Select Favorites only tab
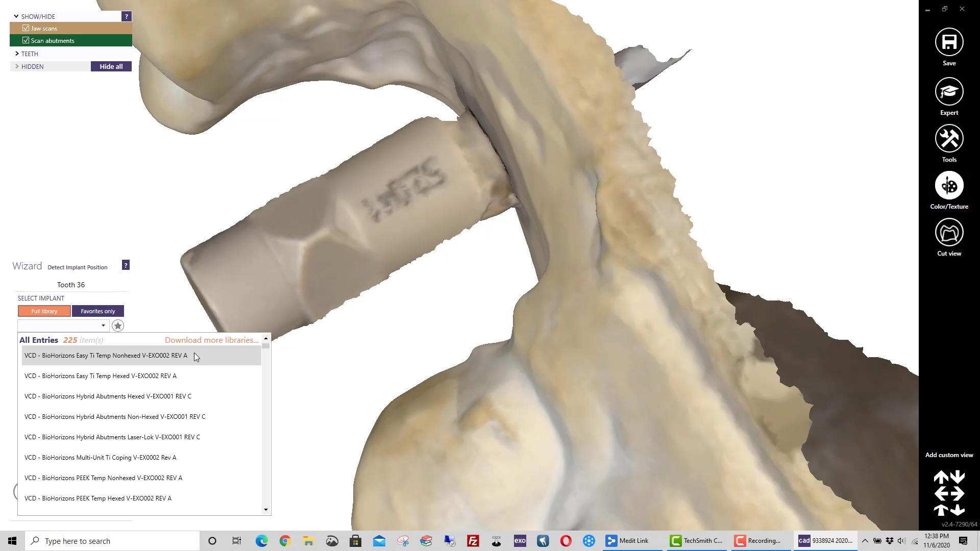 coord(98,311)
